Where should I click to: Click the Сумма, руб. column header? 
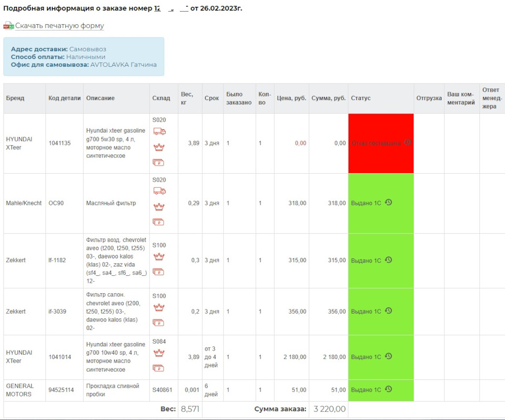point(328,98)
